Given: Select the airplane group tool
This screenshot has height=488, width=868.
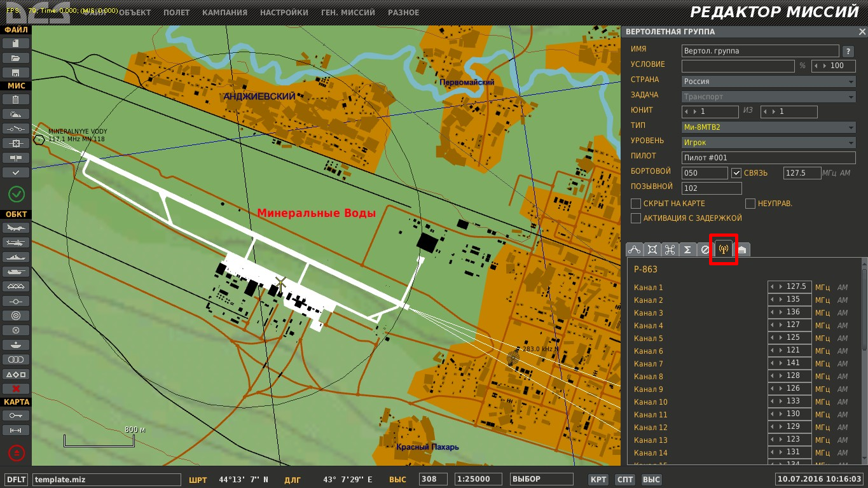Looking at the screenshot, I should [16, 227].
